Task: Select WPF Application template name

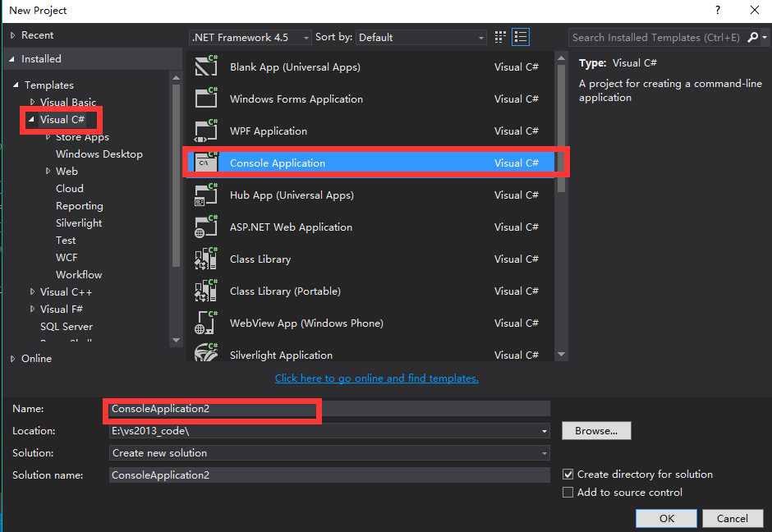Action: (x=269, y=131)
